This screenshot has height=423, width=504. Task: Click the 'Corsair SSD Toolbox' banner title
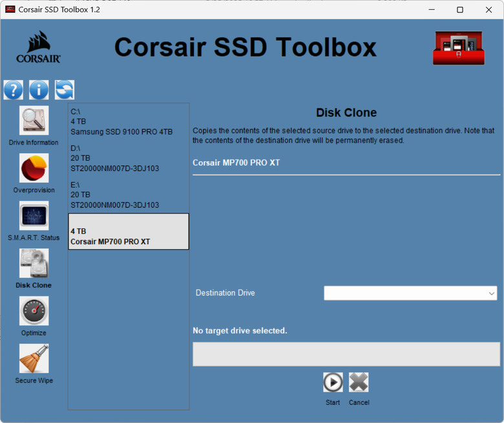(x=246, y=47)
